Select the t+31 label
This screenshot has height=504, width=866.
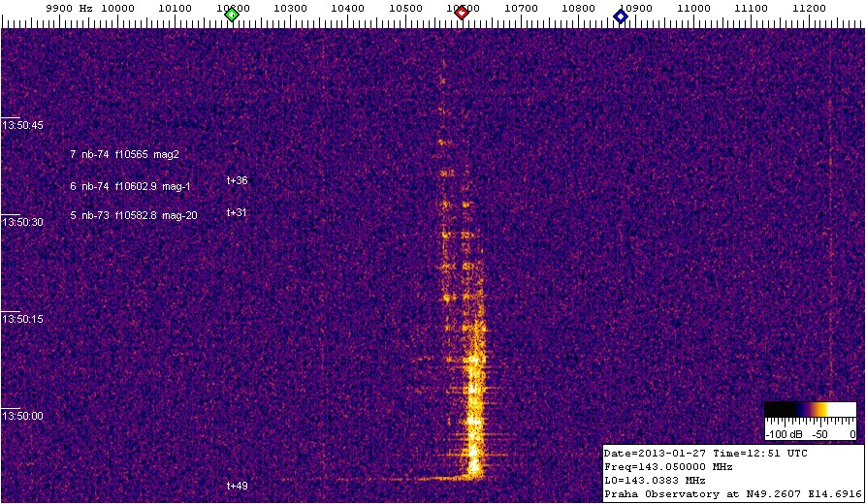(x=237, y=212)
